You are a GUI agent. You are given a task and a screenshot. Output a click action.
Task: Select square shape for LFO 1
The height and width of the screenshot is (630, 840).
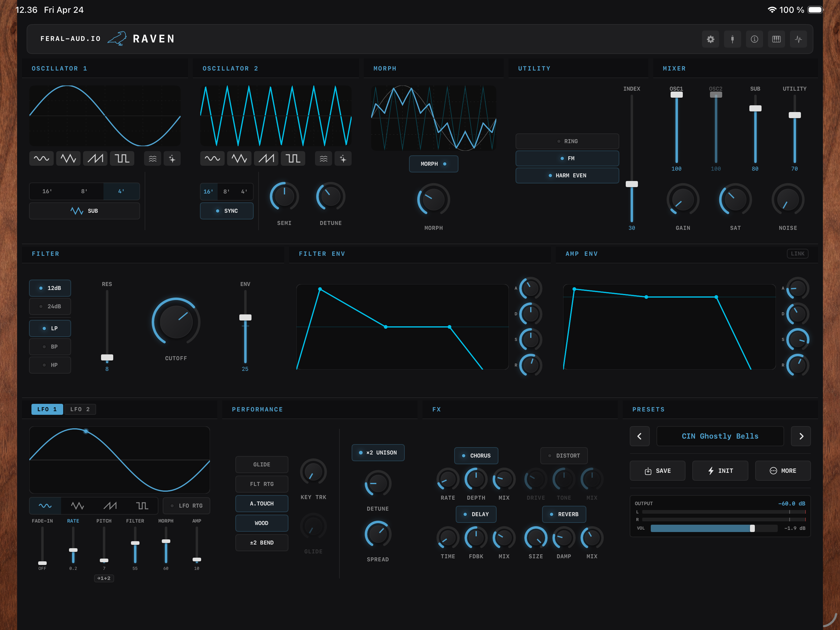[143, 506]
